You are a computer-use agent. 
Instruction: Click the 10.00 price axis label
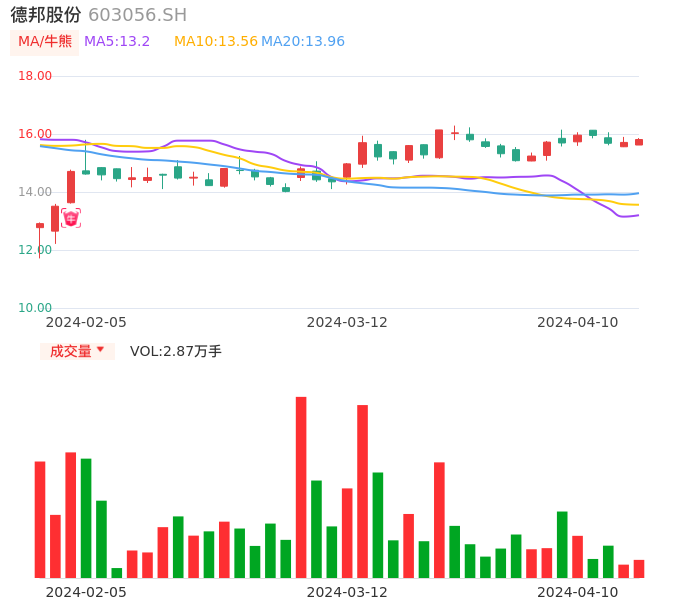click(35, 308)
